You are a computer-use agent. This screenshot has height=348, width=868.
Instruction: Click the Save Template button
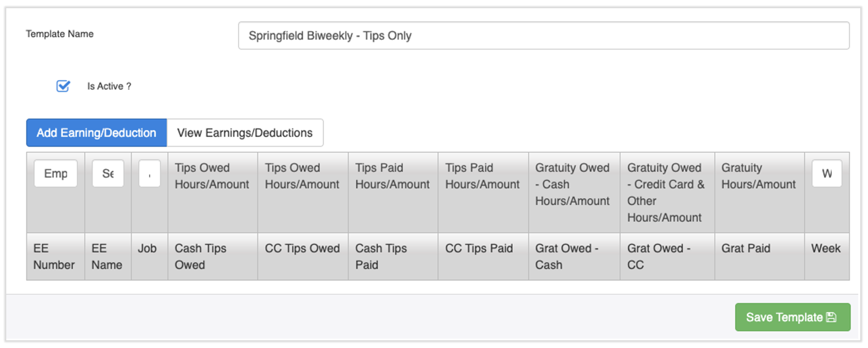792,317
